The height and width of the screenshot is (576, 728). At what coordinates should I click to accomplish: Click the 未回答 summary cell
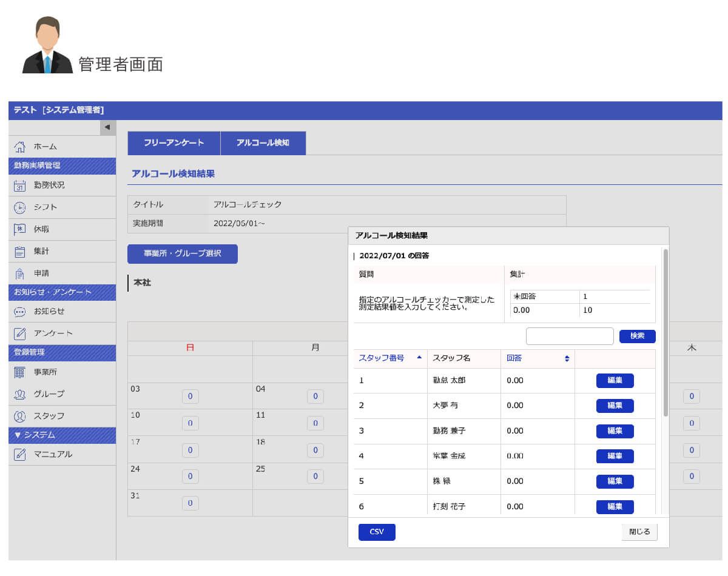click(x=545, y=297)
